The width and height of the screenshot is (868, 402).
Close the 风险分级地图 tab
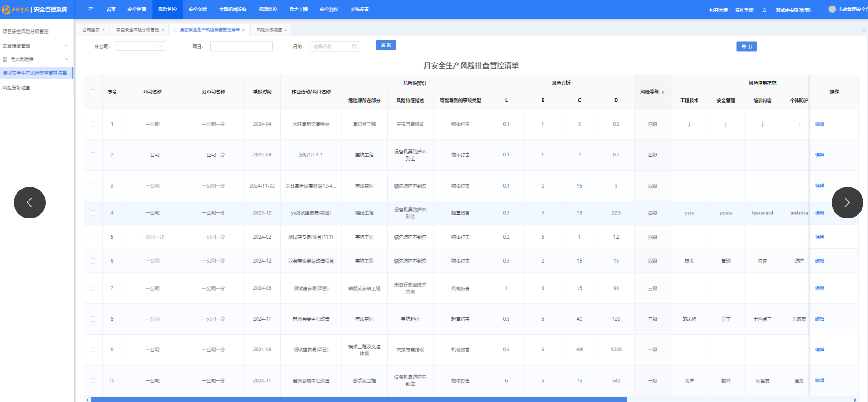click(286, 30)
